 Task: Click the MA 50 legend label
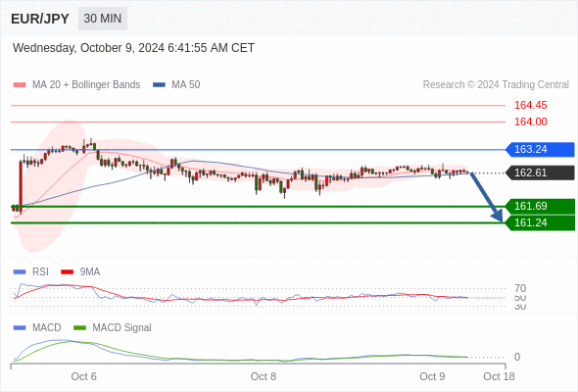pyautogui.click(x=186, y=85)
